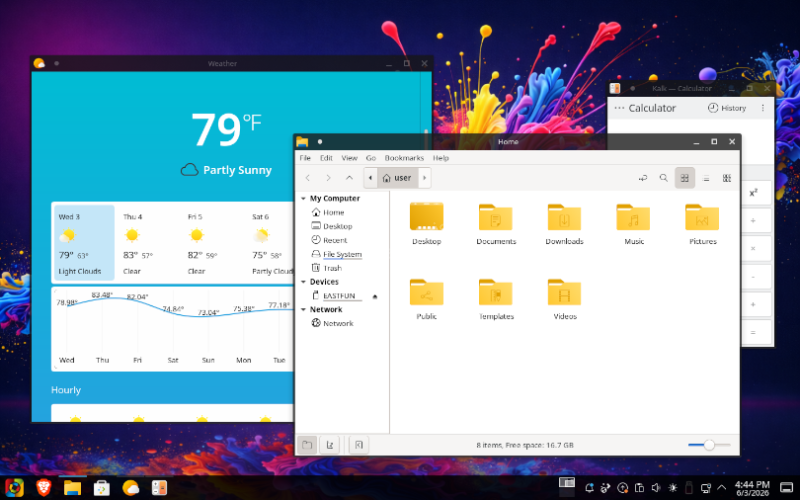
Task: Select the Thu 4 forecast day
Action: (x=147, y=243)
